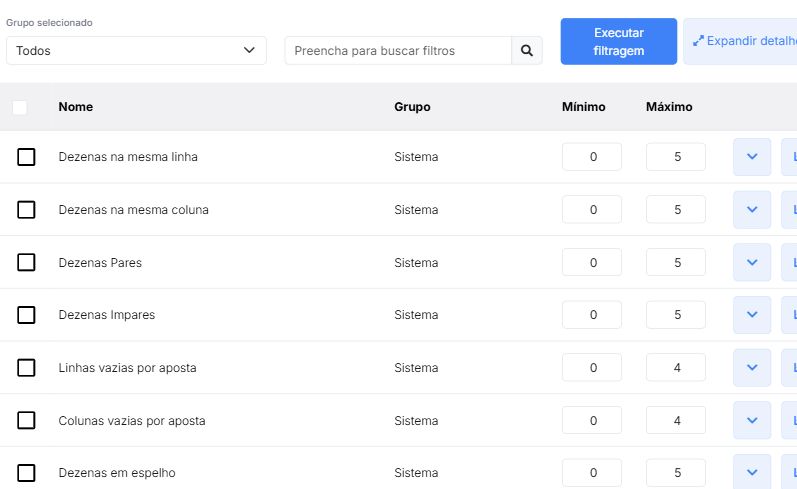Click the Executar filtragem button
This screenshot has height=489, width=797.
619,42
